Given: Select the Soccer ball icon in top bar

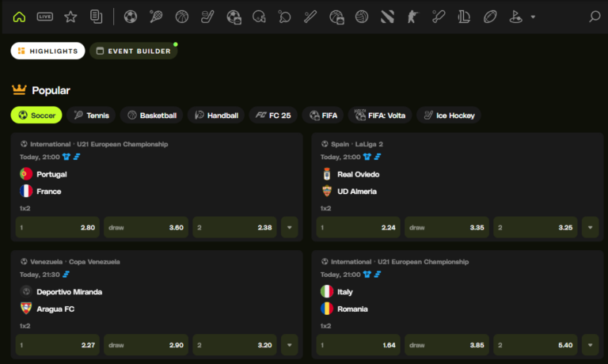Looking at the screenshot, I should pyautogui.click(x=131, y=17).
